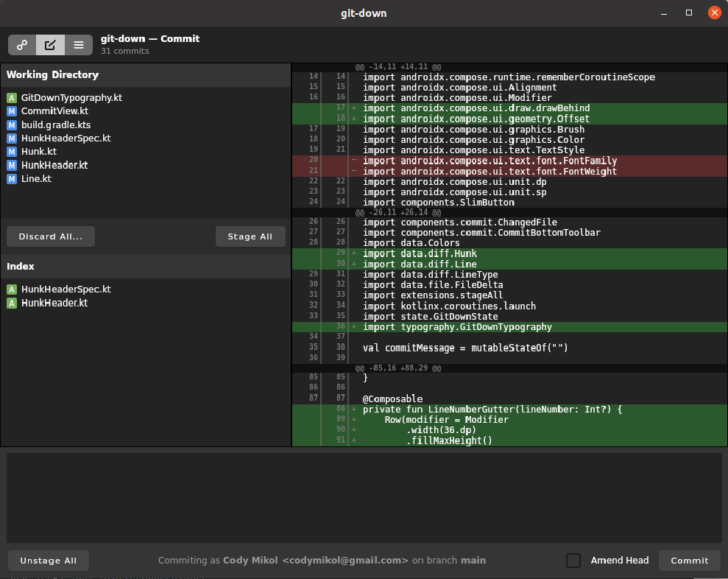The image size is (728, 579).
Task: Click the '@Composable' annotation line
Action: [509, 399]
